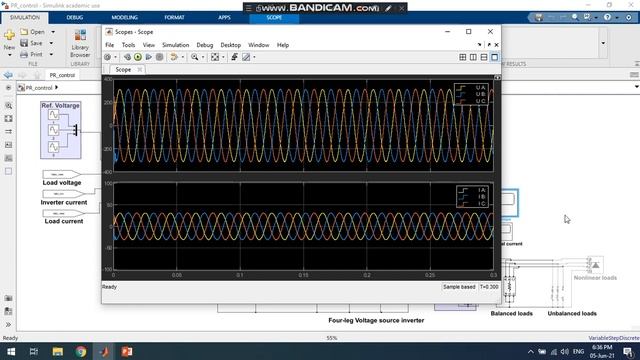Open Google Chrome from the taskbar
640x360 pixels.
click(x=81, y=351)
